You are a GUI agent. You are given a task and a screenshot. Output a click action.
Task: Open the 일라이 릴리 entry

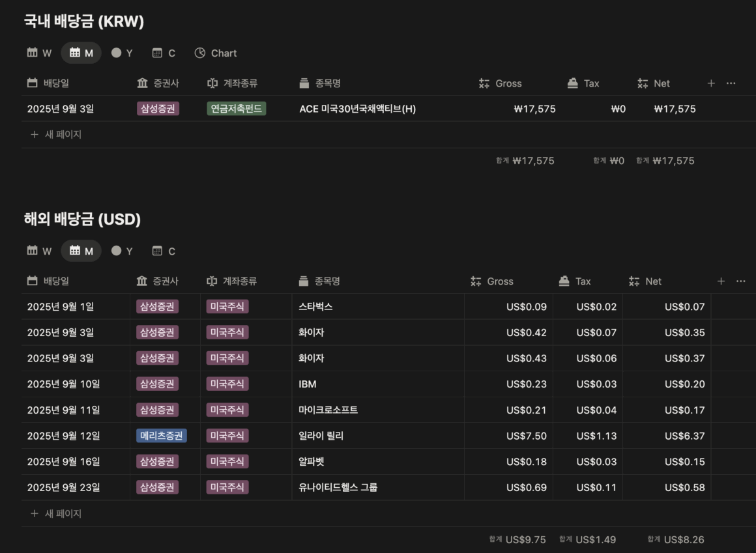click(321, 436)
